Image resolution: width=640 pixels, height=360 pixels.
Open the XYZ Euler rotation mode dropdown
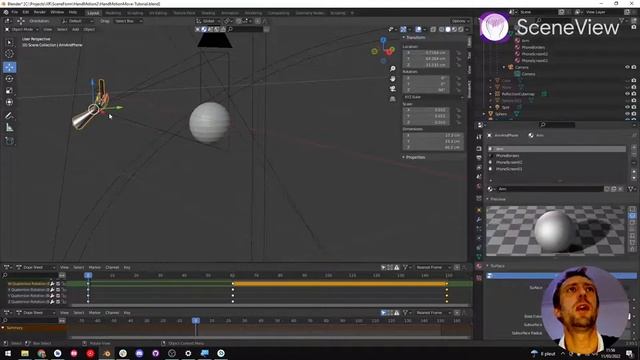point(433,97)
